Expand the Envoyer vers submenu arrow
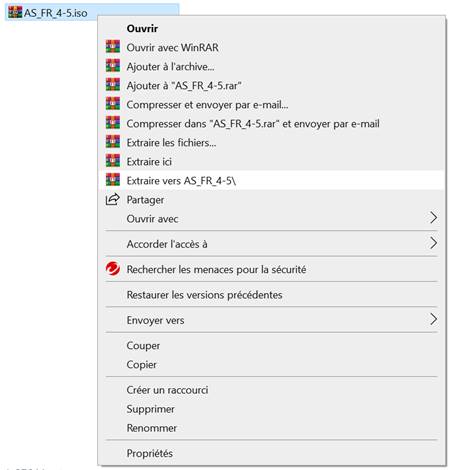The width and height of the screenshot is (449, 470). pos(433,319)
